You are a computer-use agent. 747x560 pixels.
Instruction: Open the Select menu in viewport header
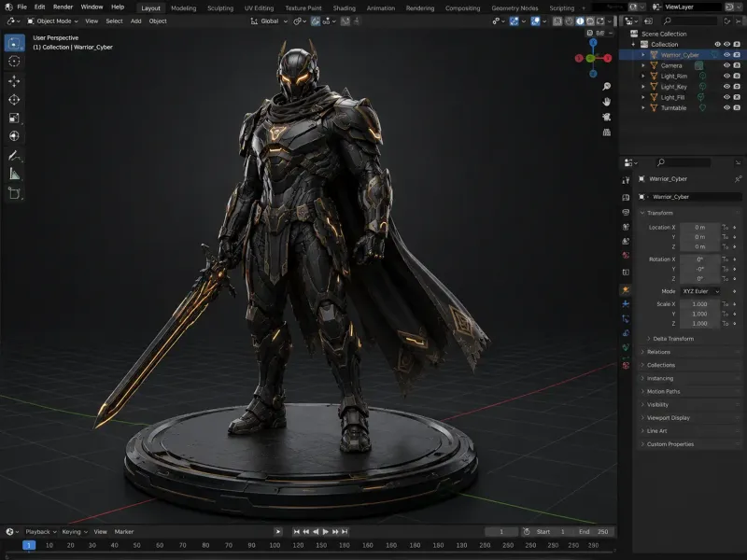(114, 21)
